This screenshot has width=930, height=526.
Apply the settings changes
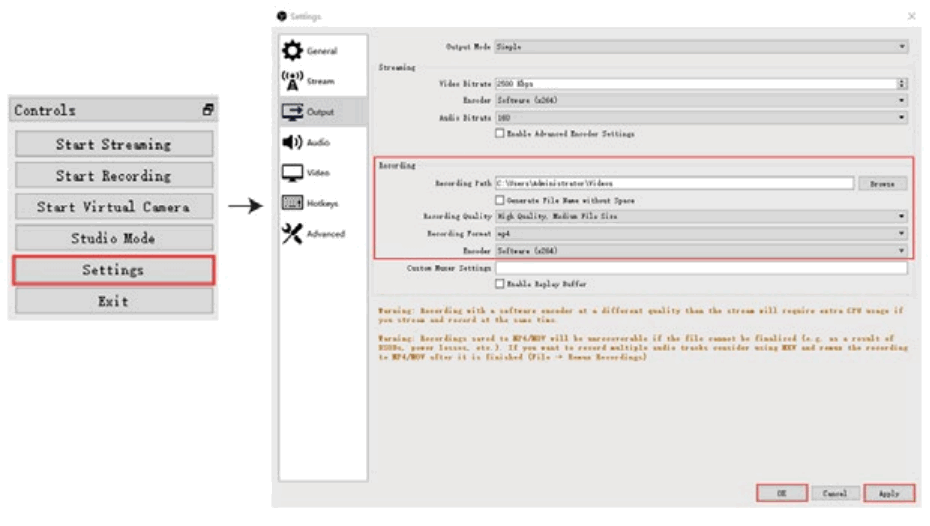[x=888, y=493]
